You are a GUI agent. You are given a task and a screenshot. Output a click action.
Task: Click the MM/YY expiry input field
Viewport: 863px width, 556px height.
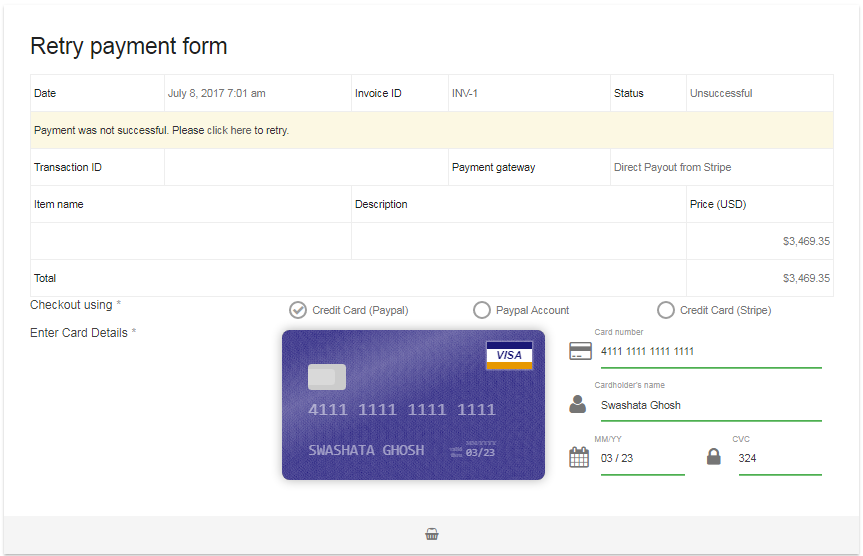(x=642, y=459)
